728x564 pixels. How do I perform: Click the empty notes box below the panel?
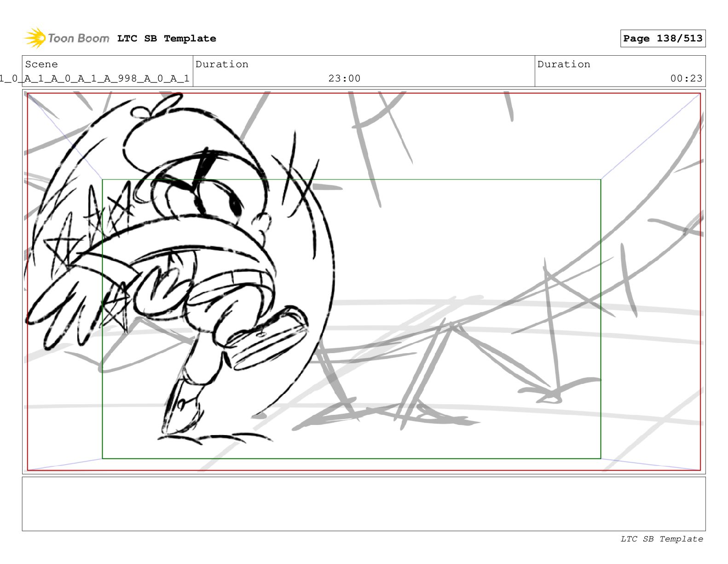364,504
